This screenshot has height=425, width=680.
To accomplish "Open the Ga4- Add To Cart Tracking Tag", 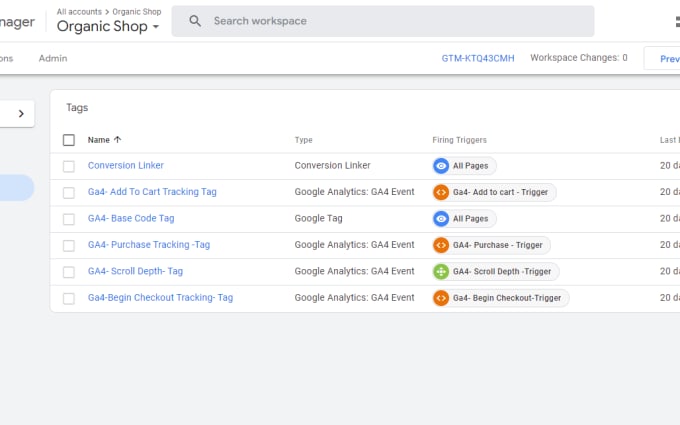I will (152, 192).
